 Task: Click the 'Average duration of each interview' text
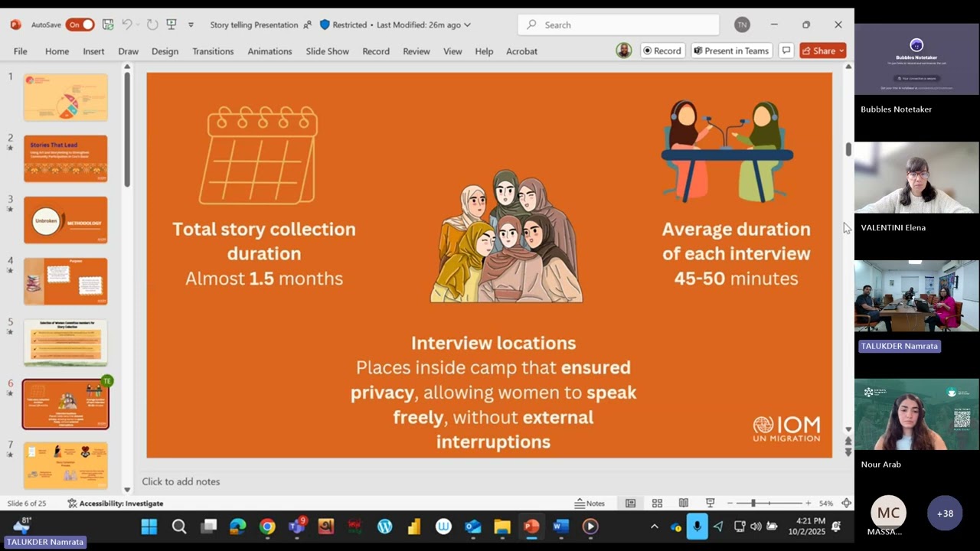pos(736,241)
